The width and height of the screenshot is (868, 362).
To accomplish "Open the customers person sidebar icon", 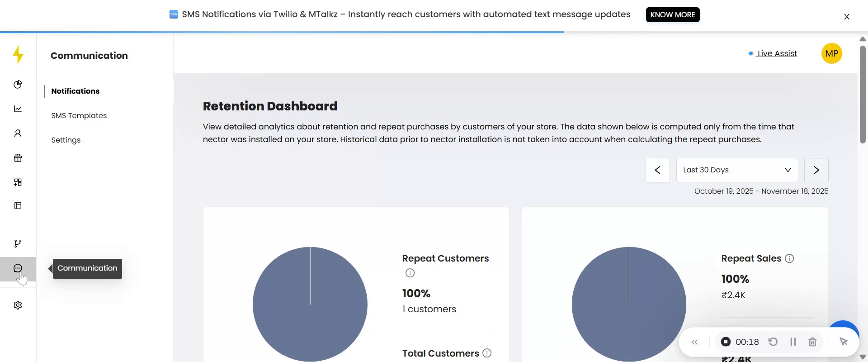I will pyautogui.click(x=18, y=133).
